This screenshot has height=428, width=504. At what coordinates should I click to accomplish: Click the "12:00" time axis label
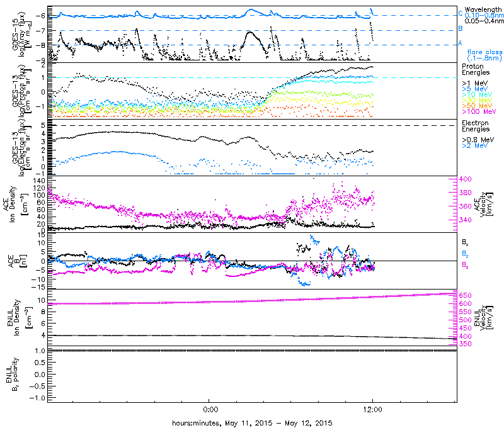[373, 409]
